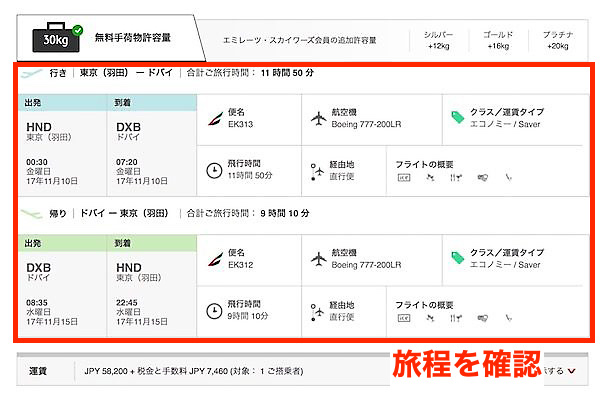
Task: Click the dining cutlery icon for EK312
Action: tap(456, 318)
